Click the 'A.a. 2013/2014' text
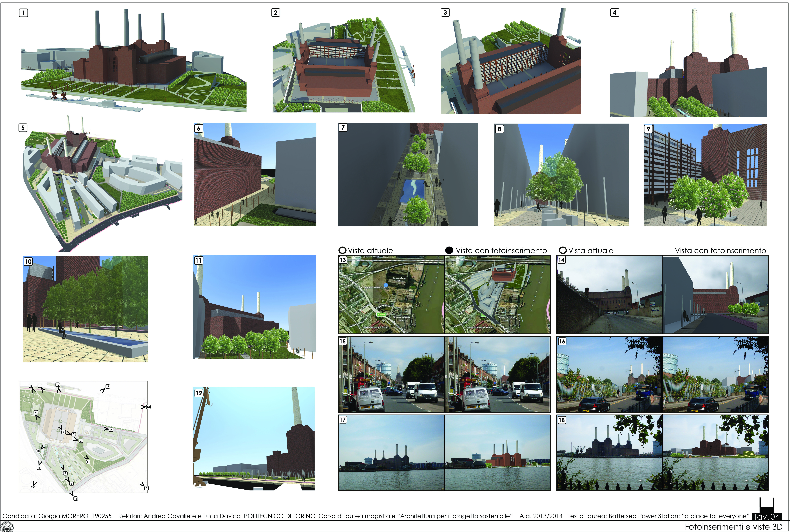790x532 pixels. point(541,516)
